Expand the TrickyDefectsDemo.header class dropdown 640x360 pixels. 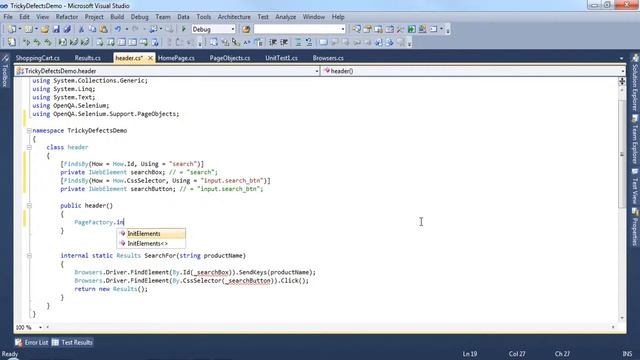coord(316,71)
